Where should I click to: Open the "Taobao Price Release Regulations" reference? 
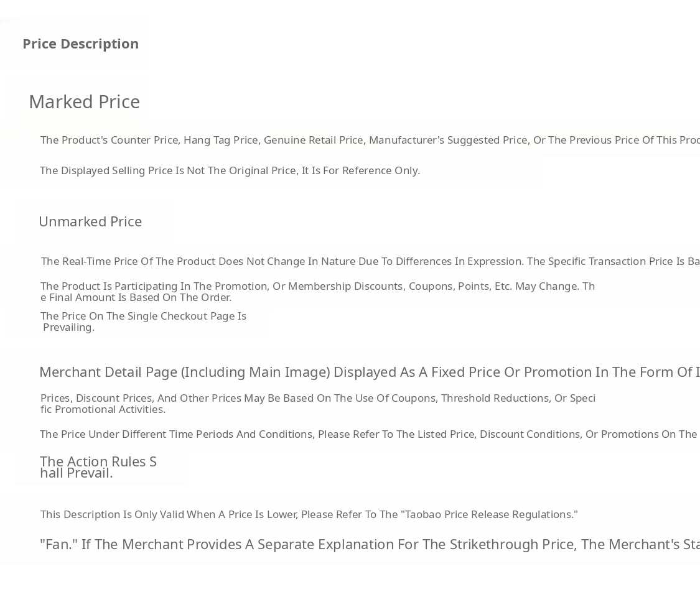[489, 514]
